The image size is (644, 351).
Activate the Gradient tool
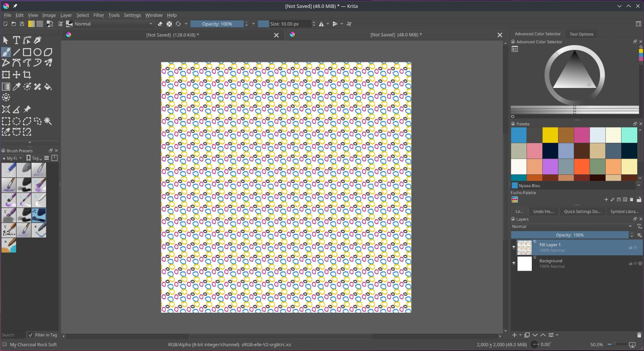pos(6,87)
